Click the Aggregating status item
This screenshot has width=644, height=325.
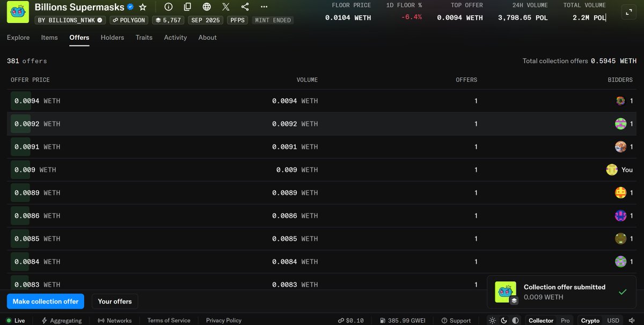pos(62,320)
